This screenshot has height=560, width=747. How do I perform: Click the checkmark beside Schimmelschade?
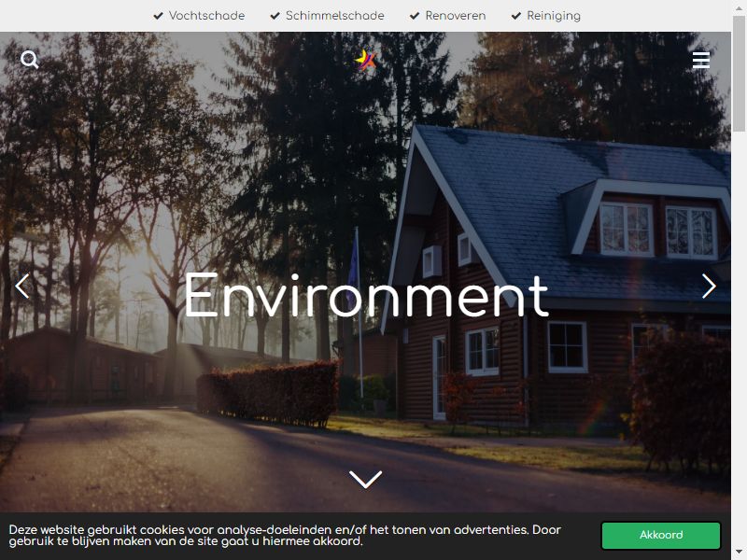[275, 16]
